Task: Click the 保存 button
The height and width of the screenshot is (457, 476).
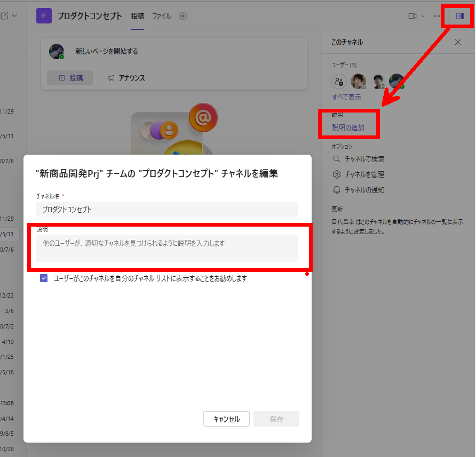Action: click(276, 419)
